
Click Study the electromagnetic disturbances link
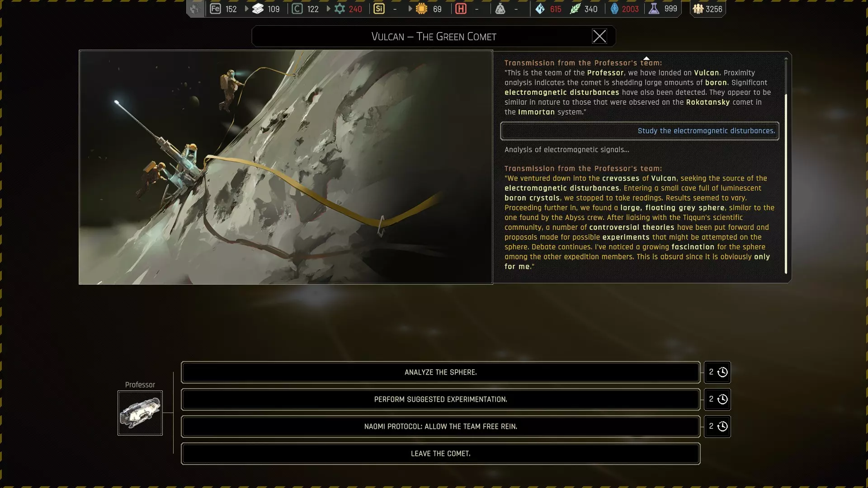point(706,131)
